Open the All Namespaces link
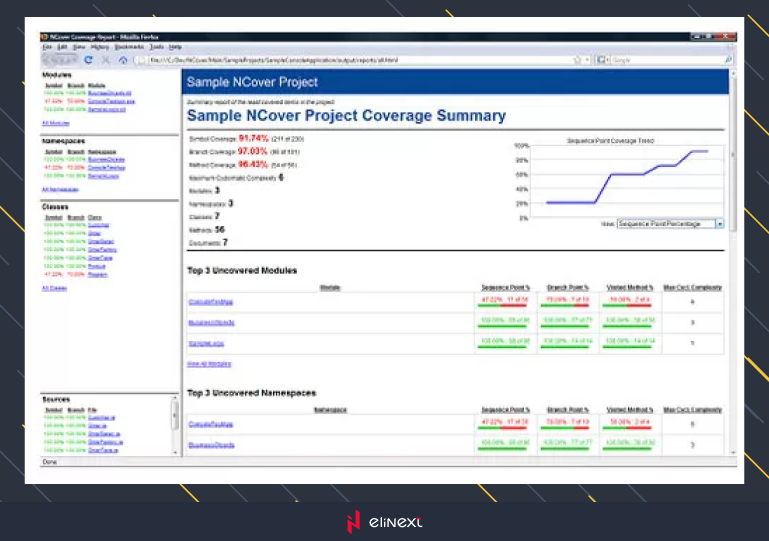Screen dimensions: 769x541 tap(59, 188)
